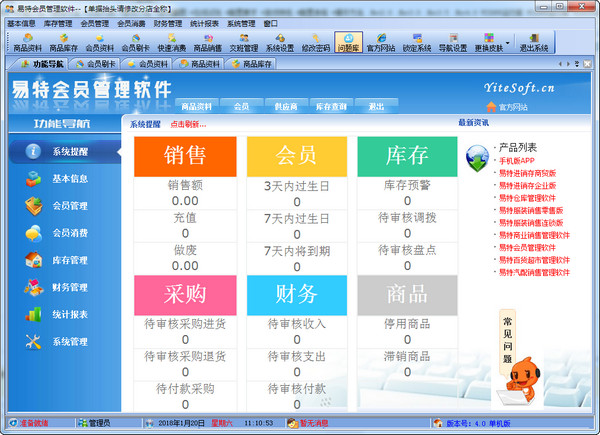Open the 易特仓库管理软件 link

tap(527, 198)
